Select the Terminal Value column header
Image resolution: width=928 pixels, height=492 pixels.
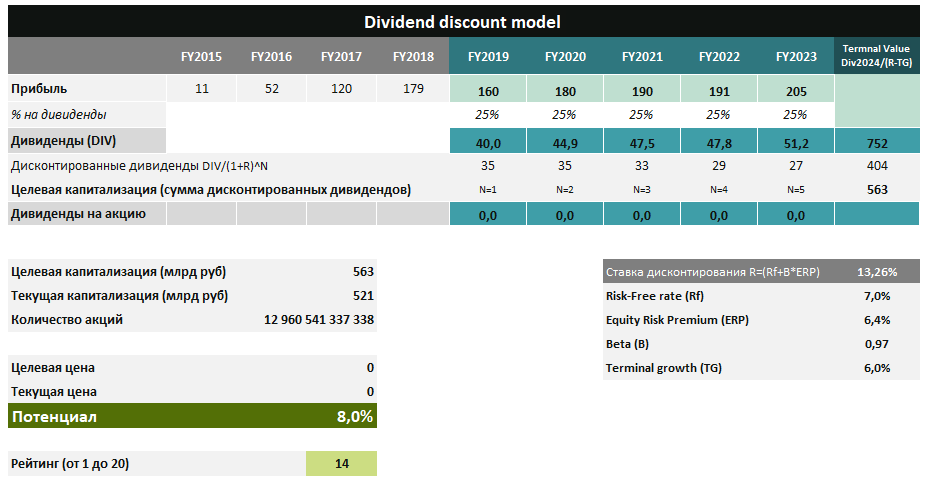(876, 56)
